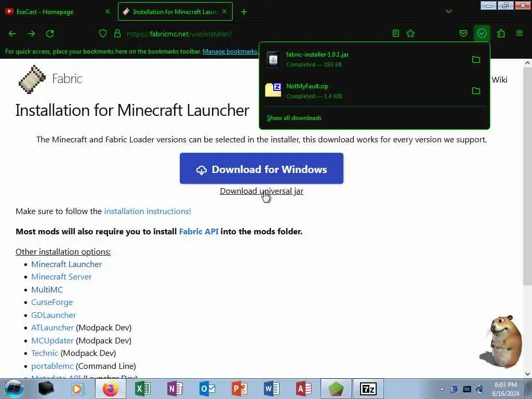This screenshot has width=532, height=399.
Task: Open the Wiki link in header
Action: pos(499,79)
